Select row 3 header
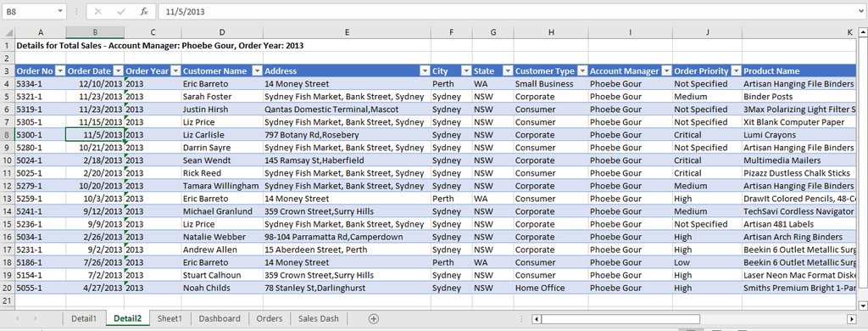 point(7,71)
